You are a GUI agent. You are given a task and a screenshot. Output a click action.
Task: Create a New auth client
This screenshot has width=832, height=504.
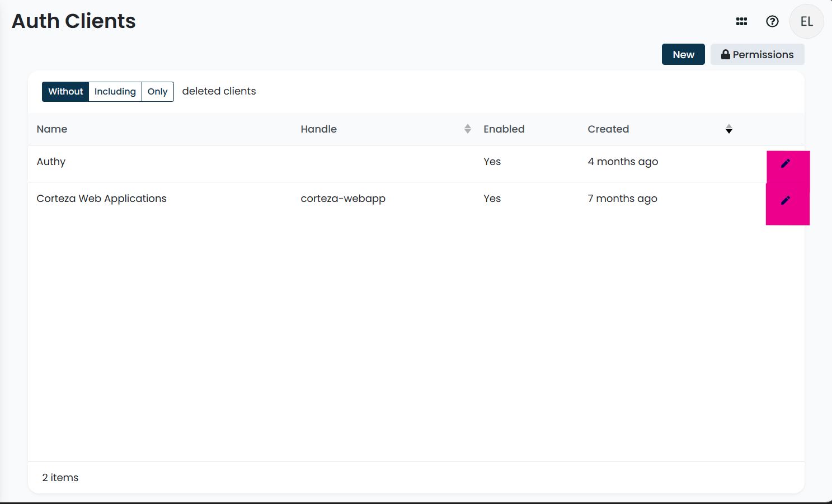683,54
